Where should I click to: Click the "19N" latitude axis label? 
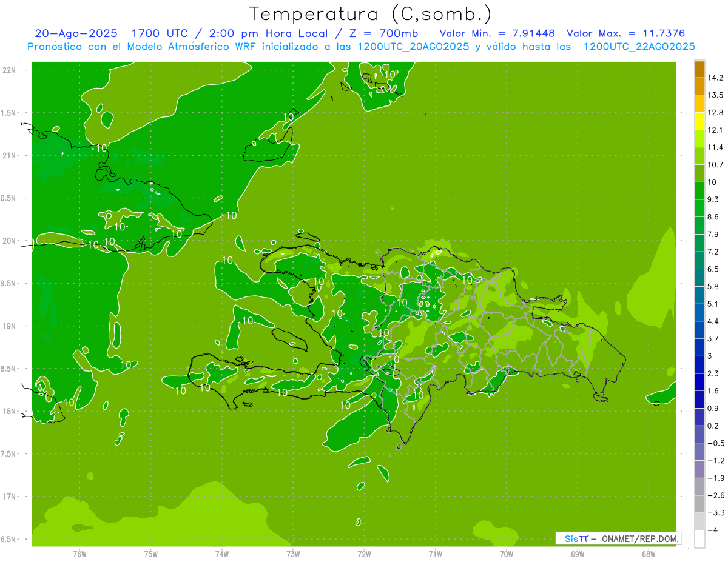tap(10, 326)
